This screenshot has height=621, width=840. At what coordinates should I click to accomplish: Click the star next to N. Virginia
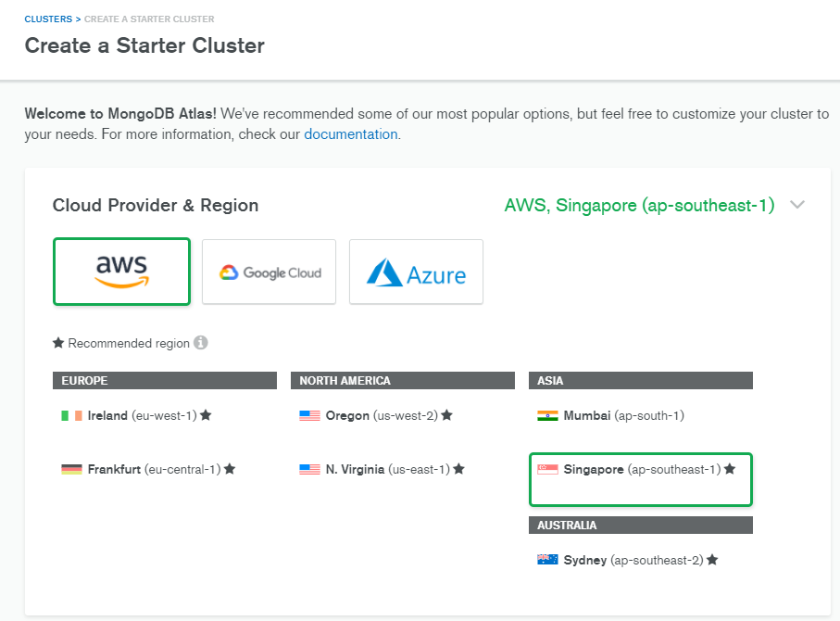click(x=458, y=469)
